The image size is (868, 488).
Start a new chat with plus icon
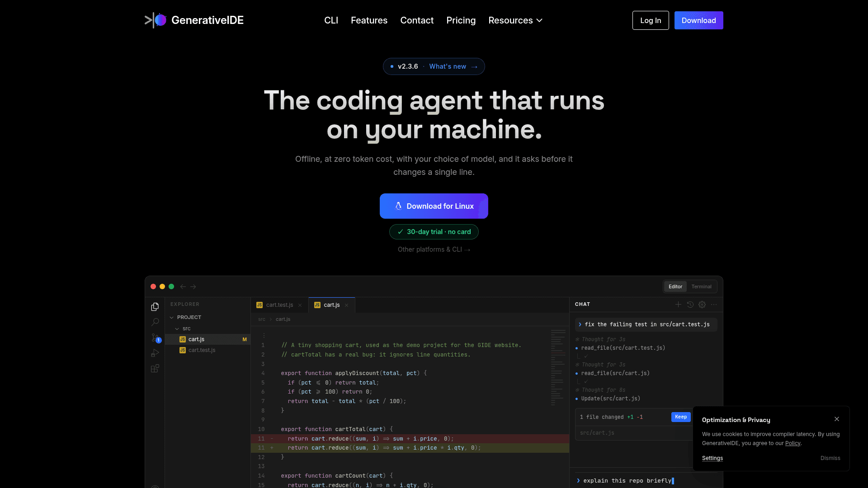(x=678, y=305)
